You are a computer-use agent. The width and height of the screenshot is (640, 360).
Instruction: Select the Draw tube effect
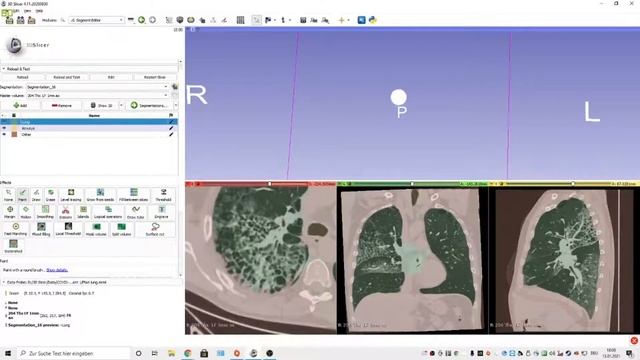136,212
